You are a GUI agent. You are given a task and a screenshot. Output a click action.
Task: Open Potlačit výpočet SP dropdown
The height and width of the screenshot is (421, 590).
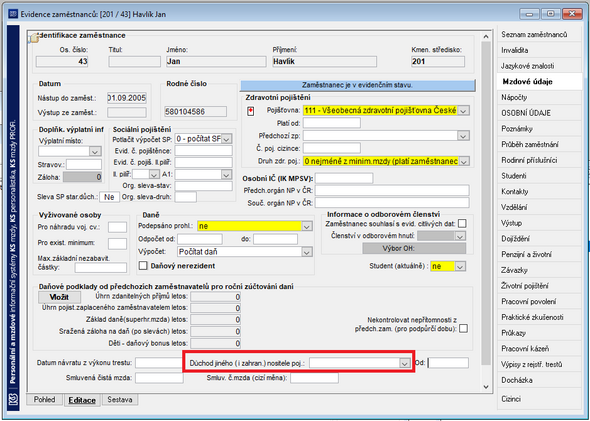226,139
